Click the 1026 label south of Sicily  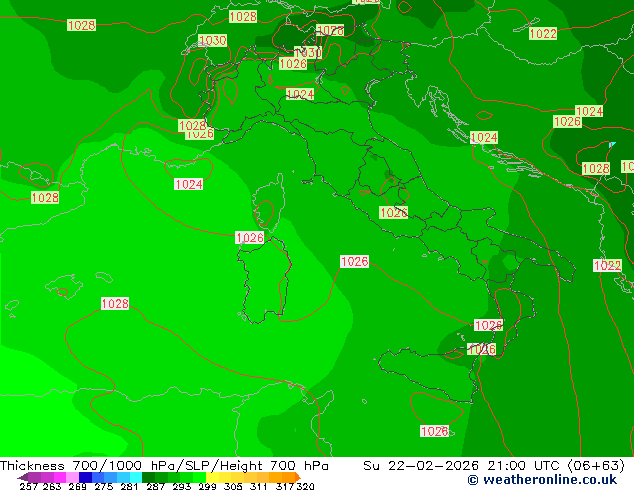[x=434, y=431]
